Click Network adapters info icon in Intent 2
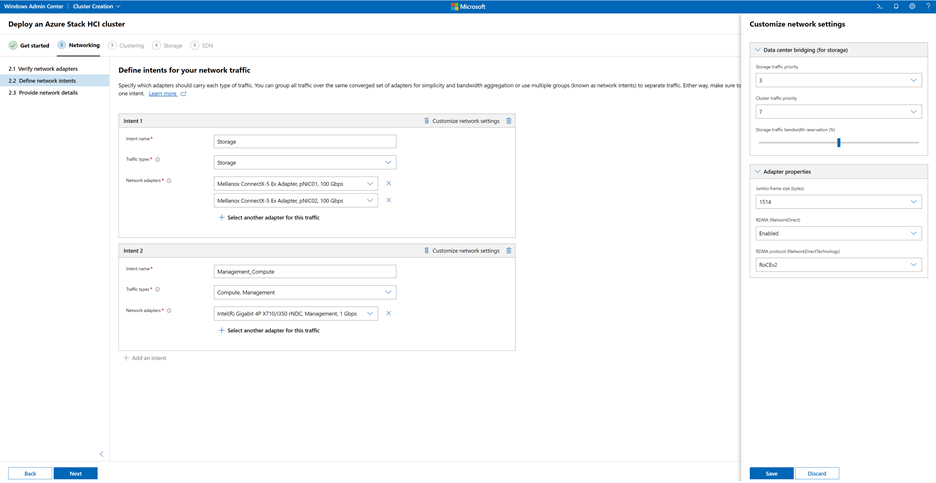Screen dimensions: 936x483 click(169, 310)
